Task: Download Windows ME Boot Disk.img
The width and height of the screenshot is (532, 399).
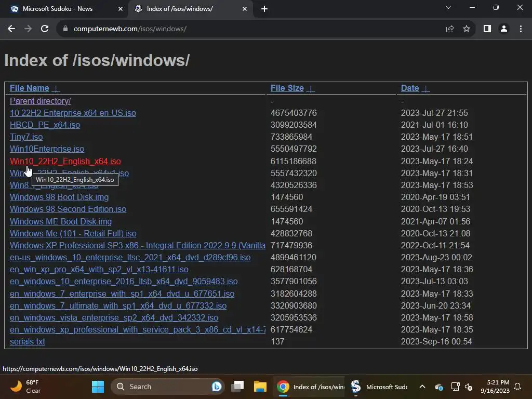Action: coord(61,221)
